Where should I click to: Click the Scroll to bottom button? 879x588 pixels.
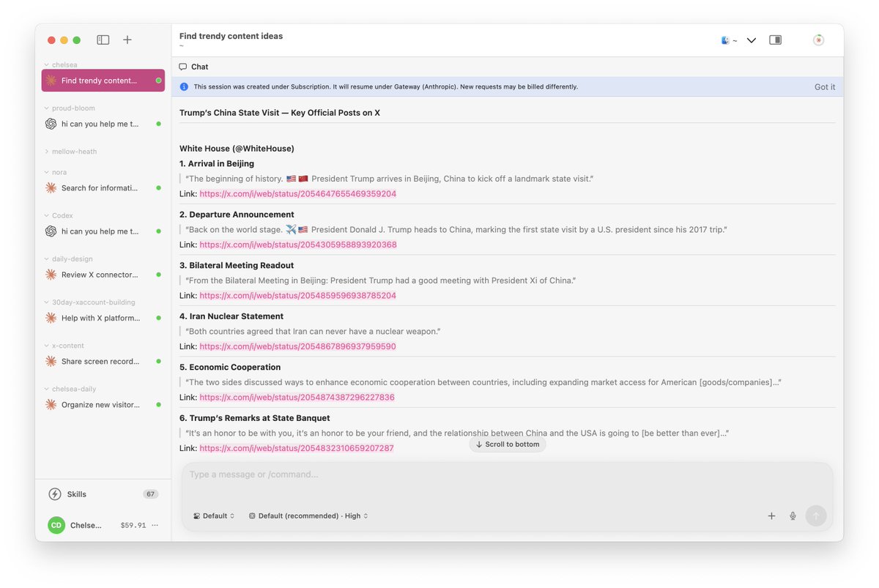point(508,444)
